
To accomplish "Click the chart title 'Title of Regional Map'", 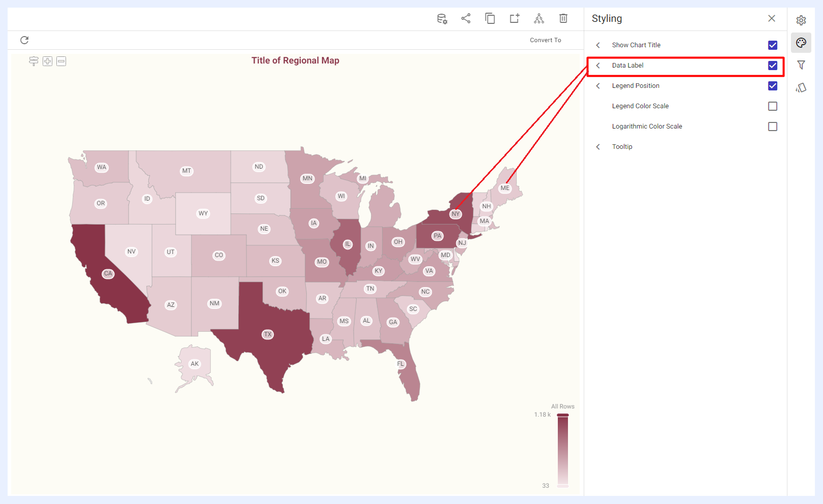I will click(x=295, y=60).
